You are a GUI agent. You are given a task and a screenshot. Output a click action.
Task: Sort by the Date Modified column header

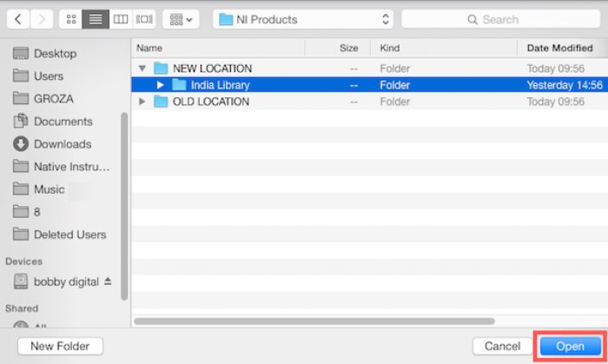click(x=562, y=48)
